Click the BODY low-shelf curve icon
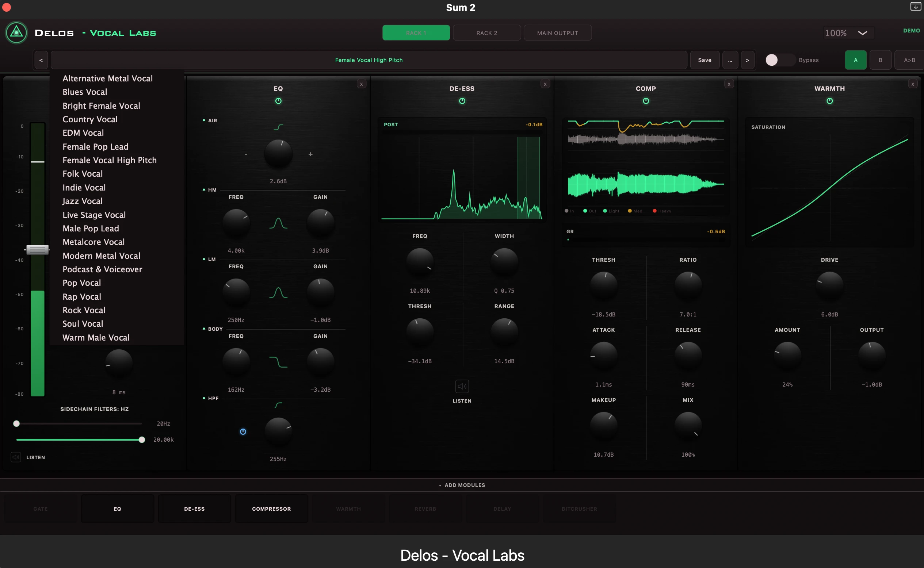The height and width of the screenshot is (568, 924). [278, 362]
